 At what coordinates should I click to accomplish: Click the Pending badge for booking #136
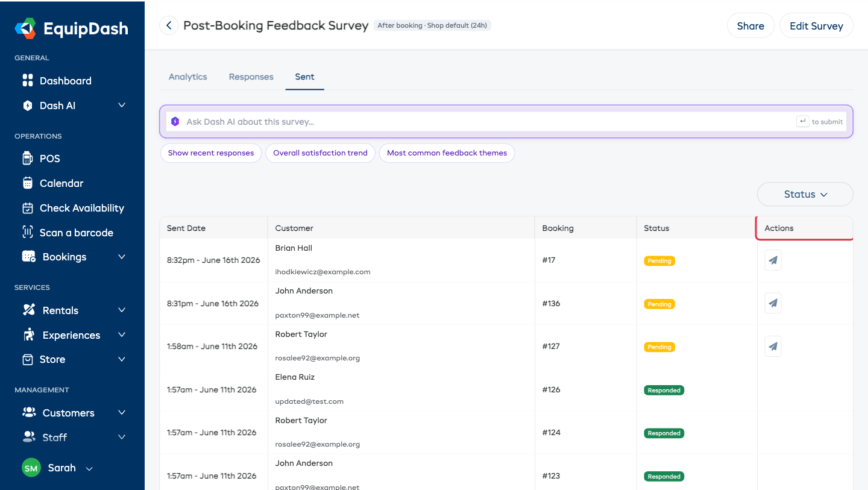[x=659, y=304]
